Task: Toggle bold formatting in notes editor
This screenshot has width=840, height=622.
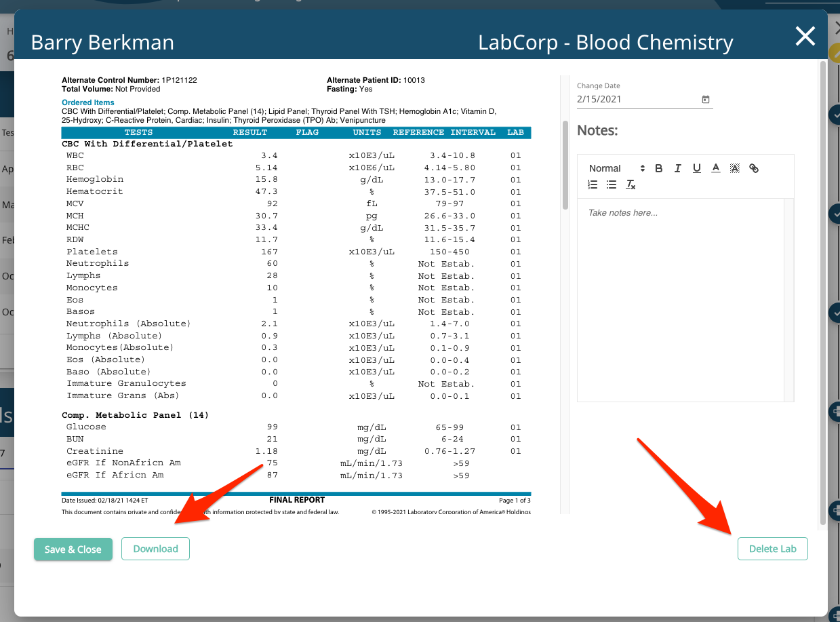Action: pos(658,168)
